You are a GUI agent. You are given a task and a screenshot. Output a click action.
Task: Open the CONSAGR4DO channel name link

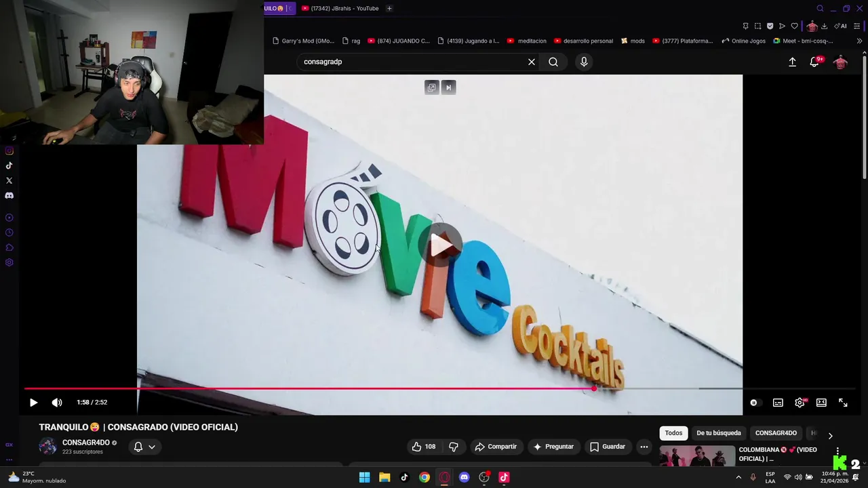[86, 443]
